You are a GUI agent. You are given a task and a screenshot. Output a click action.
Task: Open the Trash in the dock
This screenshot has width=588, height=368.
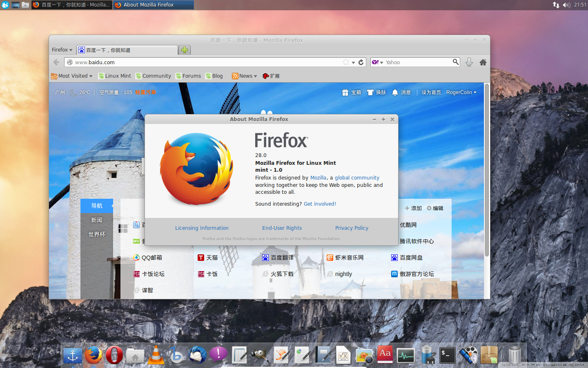click(514, 355)
